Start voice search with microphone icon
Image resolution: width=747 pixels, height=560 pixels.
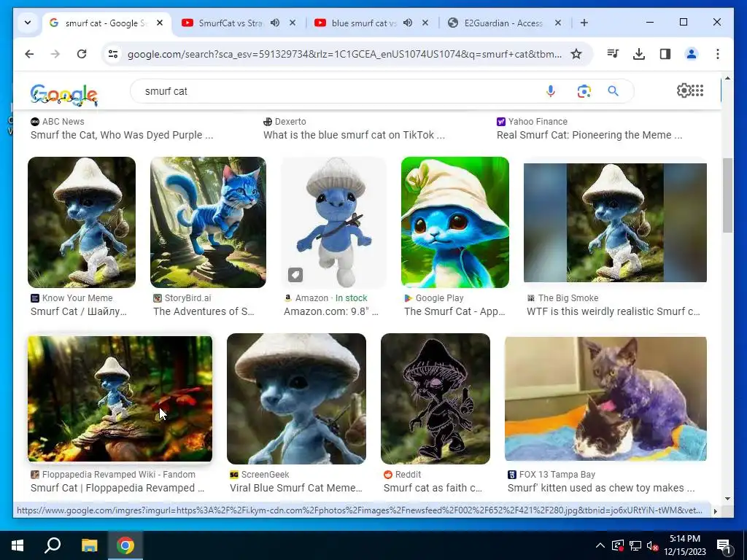click(551, 91)
